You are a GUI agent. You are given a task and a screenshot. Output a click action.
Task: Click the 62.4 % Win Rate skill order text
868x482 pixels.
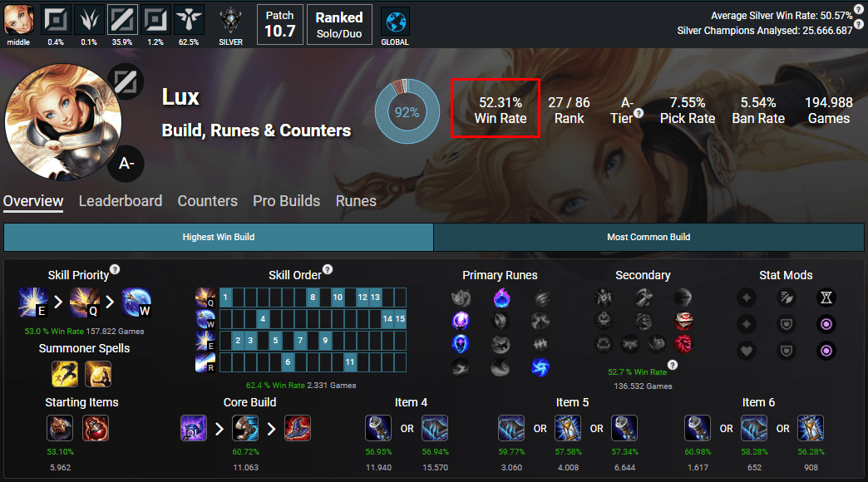(275, 385)
